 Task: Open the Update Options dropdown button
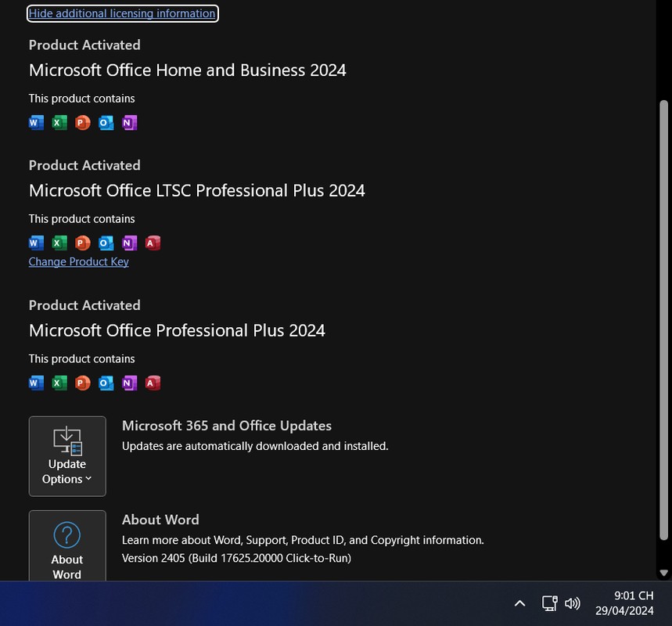67,456
